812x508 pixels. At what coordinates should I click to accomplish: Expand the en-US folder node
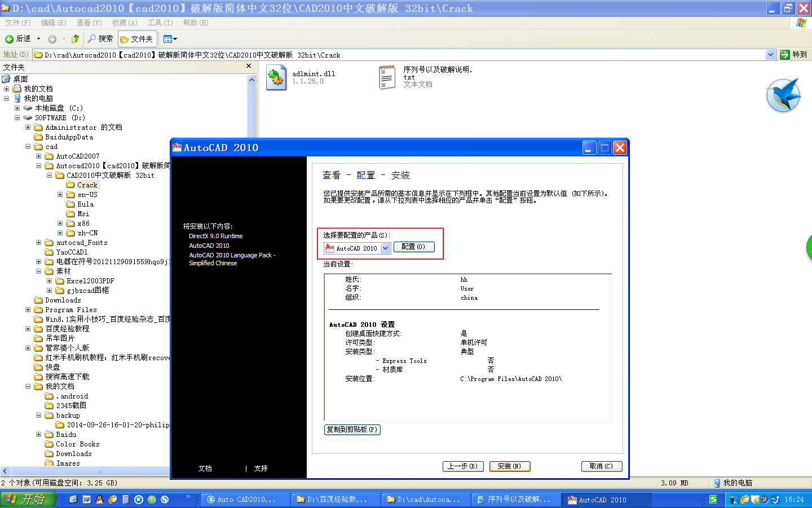[x=60, y=194]
